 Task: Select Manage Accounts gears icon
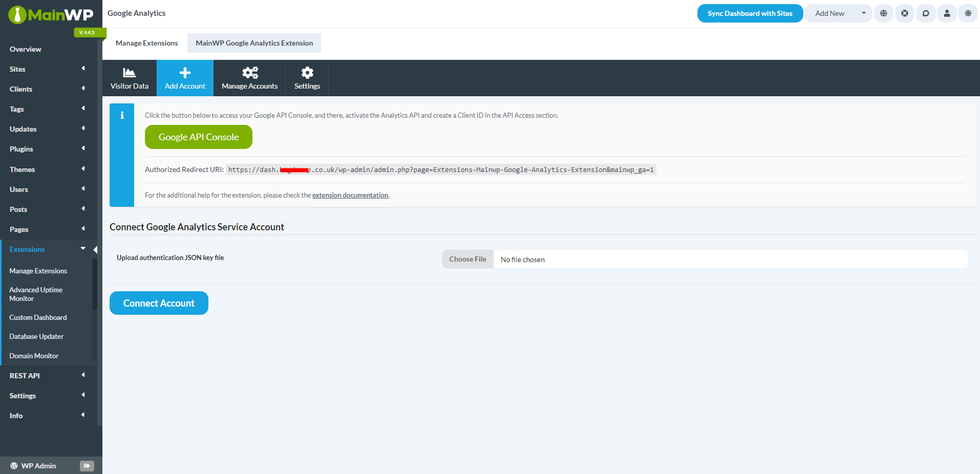click(250, 73)
